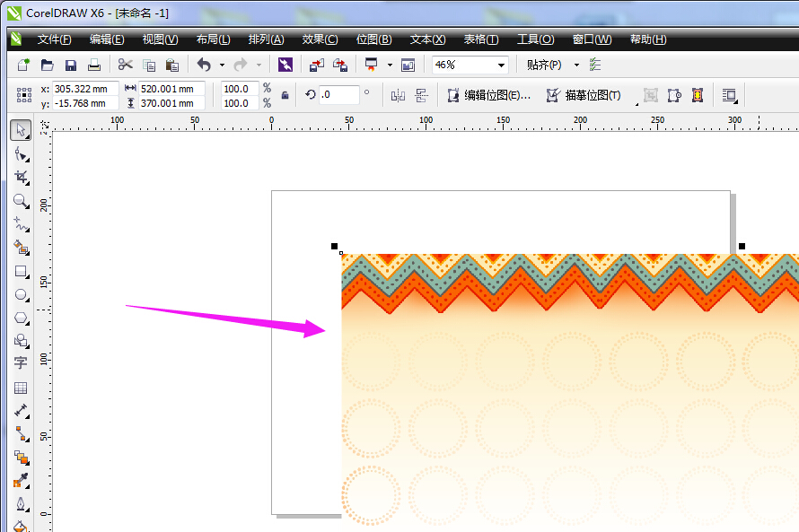Open the Application launcher icon
Viewport: 799px width, 532px height.
coord(372,65)
